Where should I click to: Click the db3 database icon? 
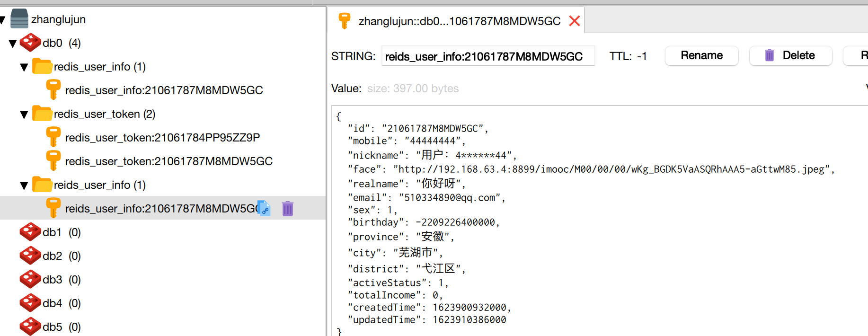click(x=30, y=279)
